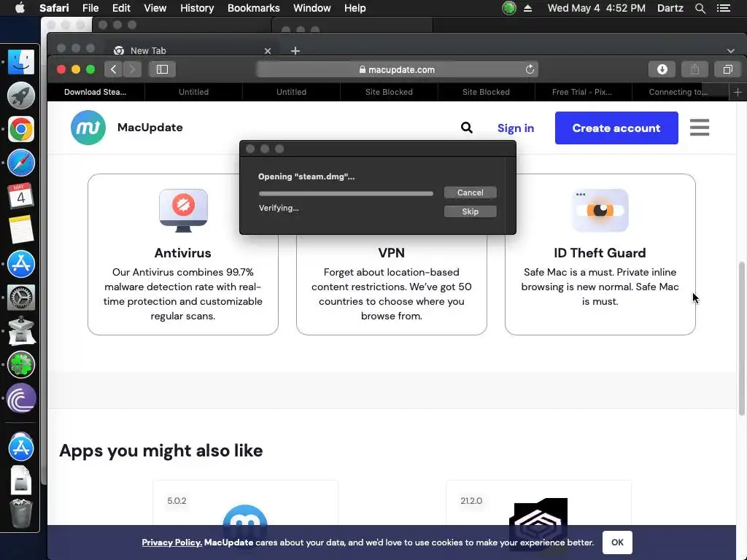Viewport: 747px width, 560px height.
Task: Open System Preferences gear in Dock
Action: tap(21, 297)
